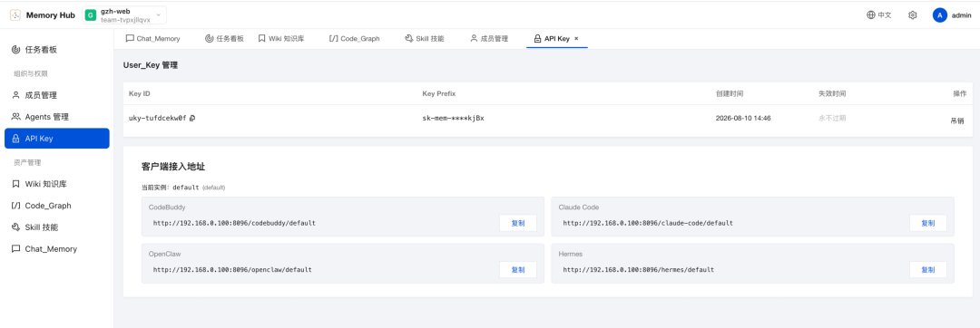Image resolution: width=980 pixels, height=328 pixels.
Task: Copy the Hermes endpoint URL
Action: coord(927,270)
